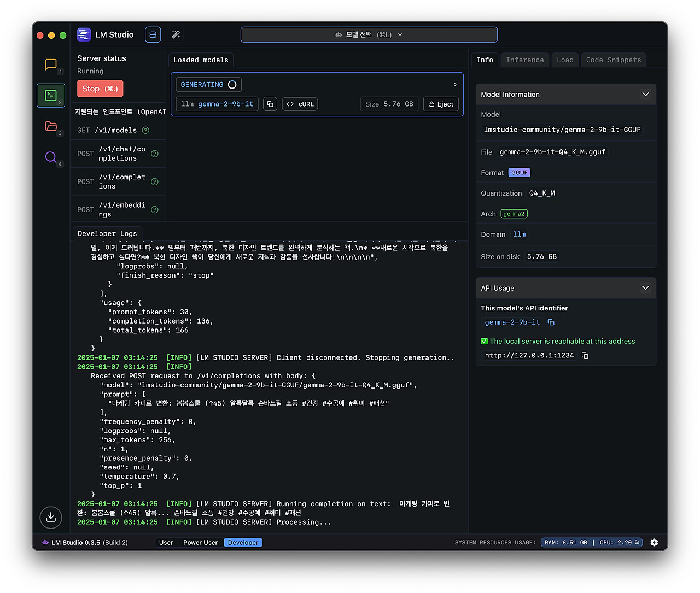
Task: Collapse the Model Information section
Action: [x=645, y=95]
